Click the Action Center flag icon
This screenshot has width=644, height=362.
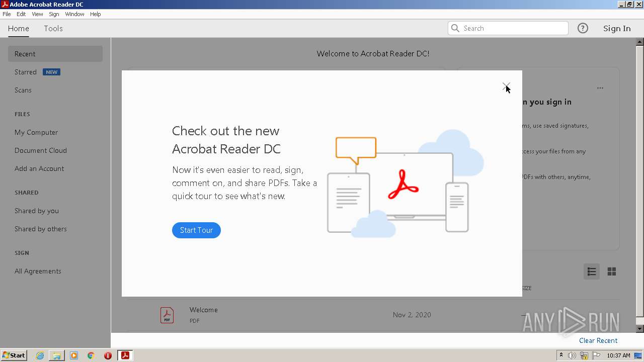coord(596,355)
